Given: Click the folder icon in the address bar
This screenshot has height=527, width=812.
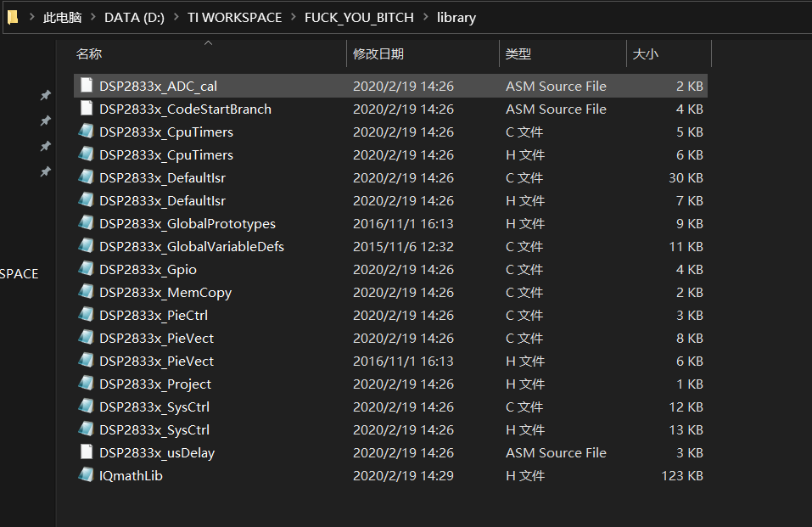Looking at the screenshot, I should coord(13,17).
